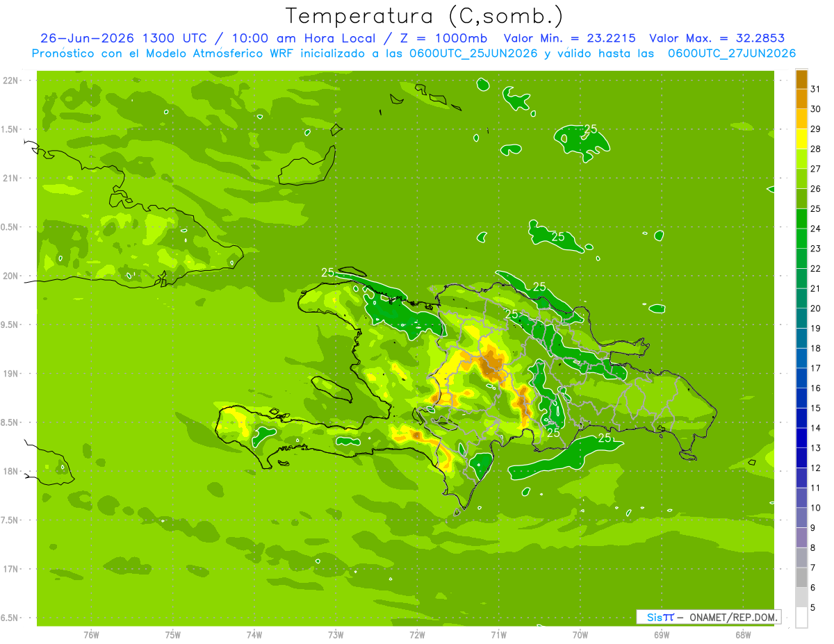
Task: Click the '28' legend value label
Action: (815, 149)
